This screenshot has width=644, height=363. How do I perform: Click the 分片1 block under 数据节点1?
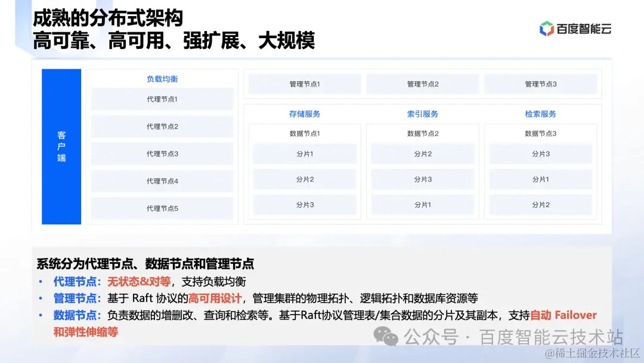(305, 153)
